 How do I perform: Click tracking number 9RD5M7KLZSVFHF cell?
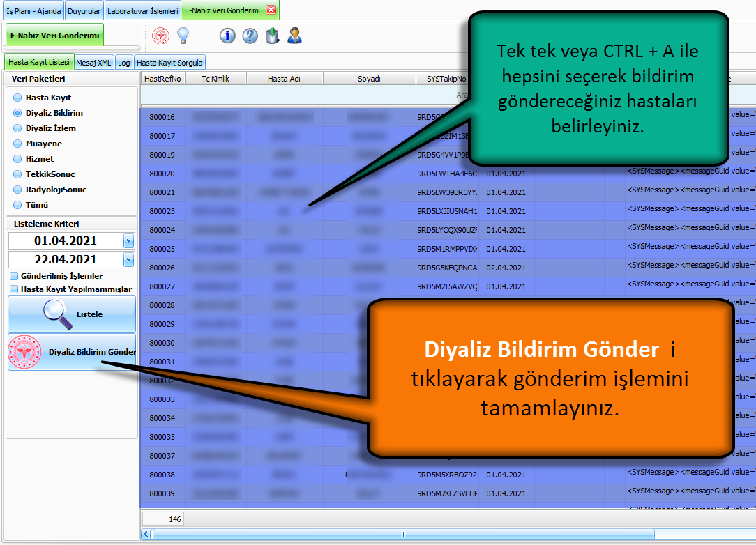448,493
